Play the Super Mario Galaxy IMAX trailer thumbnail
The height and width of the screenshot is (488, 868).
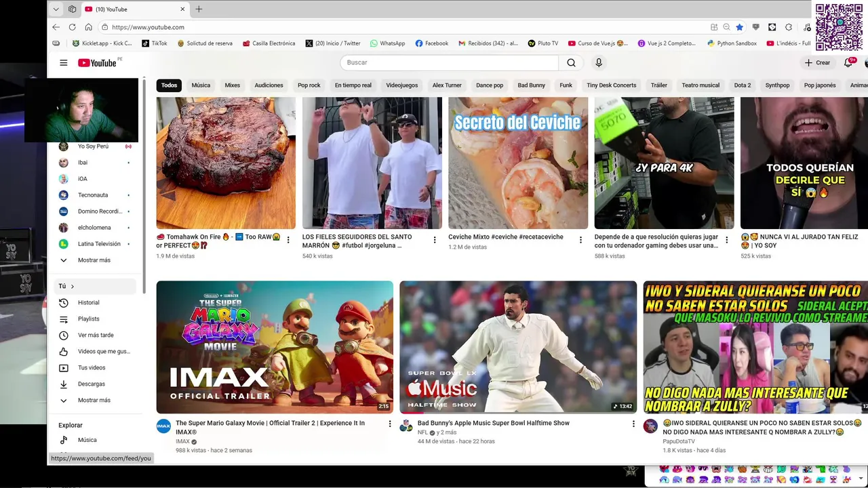click(275, 347)
